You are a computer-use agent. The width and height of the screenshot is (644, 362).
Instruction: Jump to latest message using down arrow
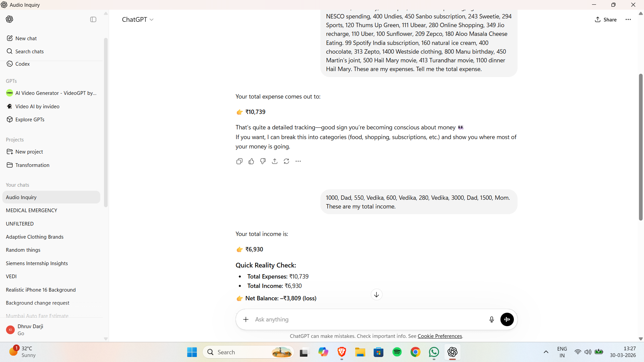tap(376, 295)
